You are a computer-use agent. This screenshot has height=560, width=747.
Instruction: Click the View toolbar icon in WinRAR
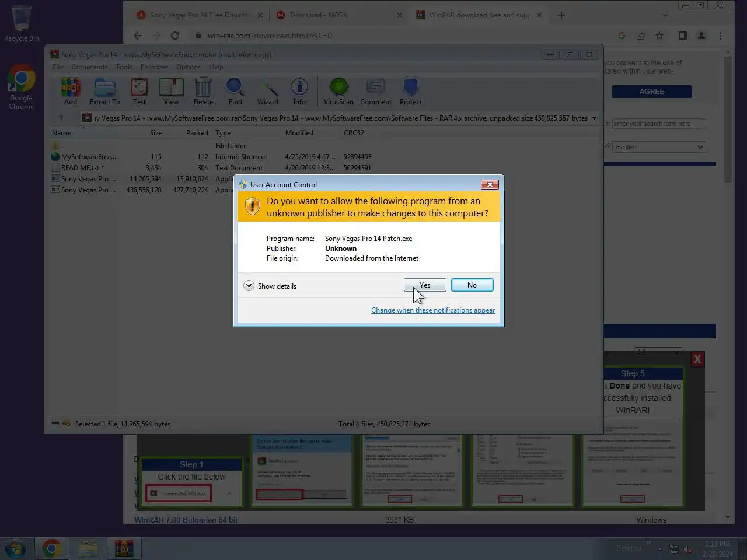pyautogui.click(x=172, y=92)
